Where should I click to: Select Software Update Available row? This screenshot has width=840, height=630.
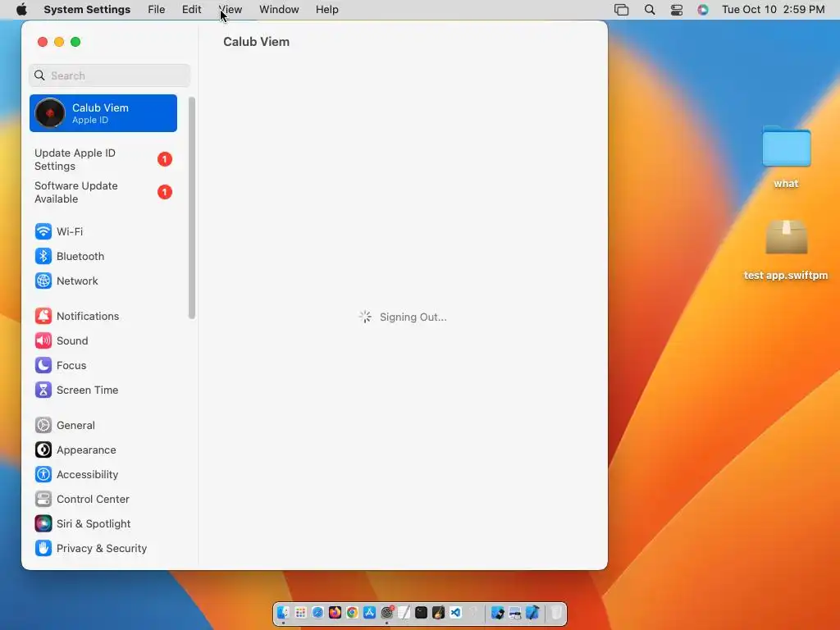[x=103, y=192]
